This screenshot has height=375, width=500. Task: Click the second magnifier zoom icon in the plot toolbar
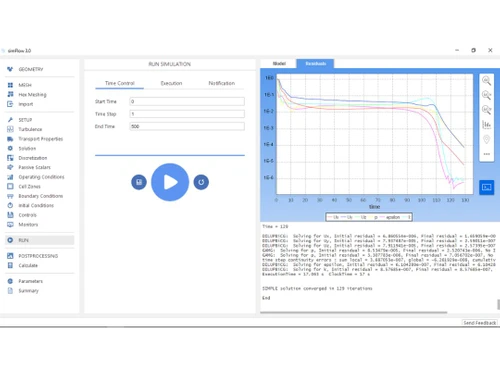pos(486,95)
